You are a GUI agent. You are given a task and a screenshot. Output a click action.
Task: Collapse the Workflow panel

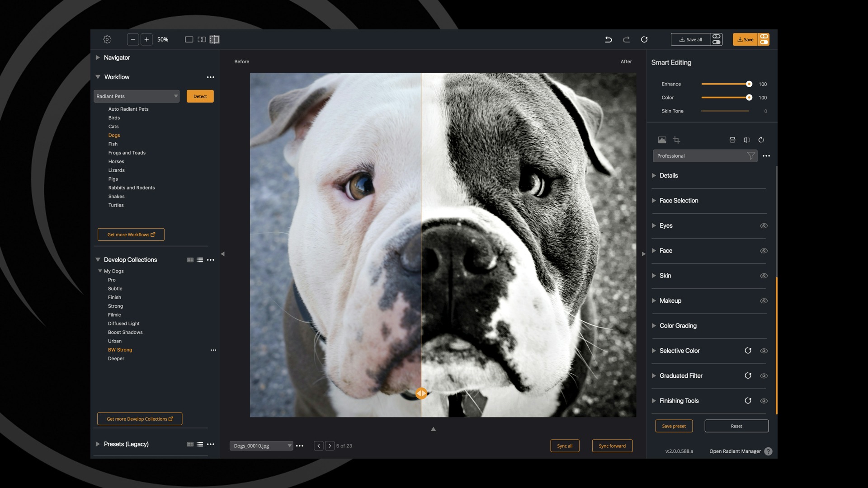pos(98,77)
